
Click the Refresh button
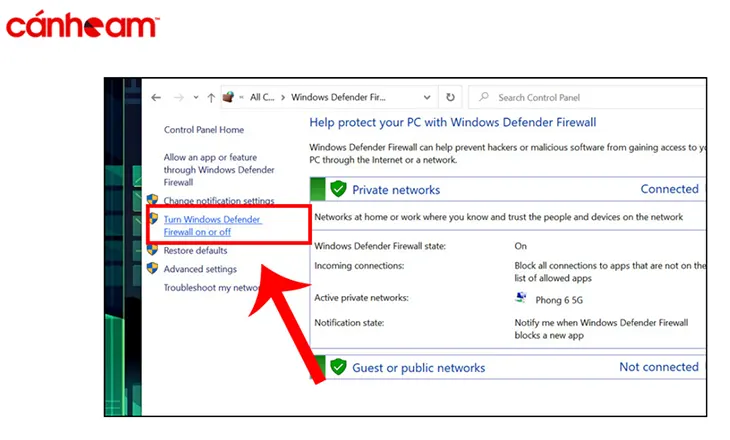tap(450, 97)
